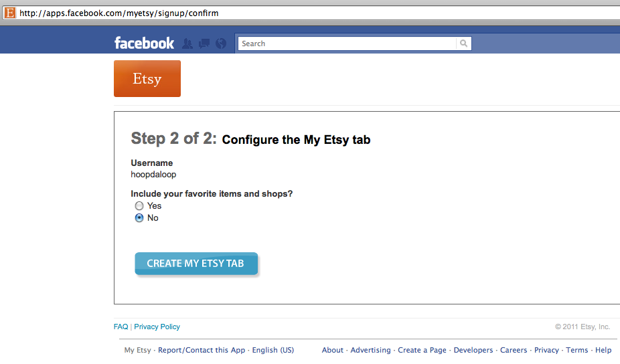The image size is (620, 364).
Task: Click the Etsy favicon in address bar
Action: 9,13
